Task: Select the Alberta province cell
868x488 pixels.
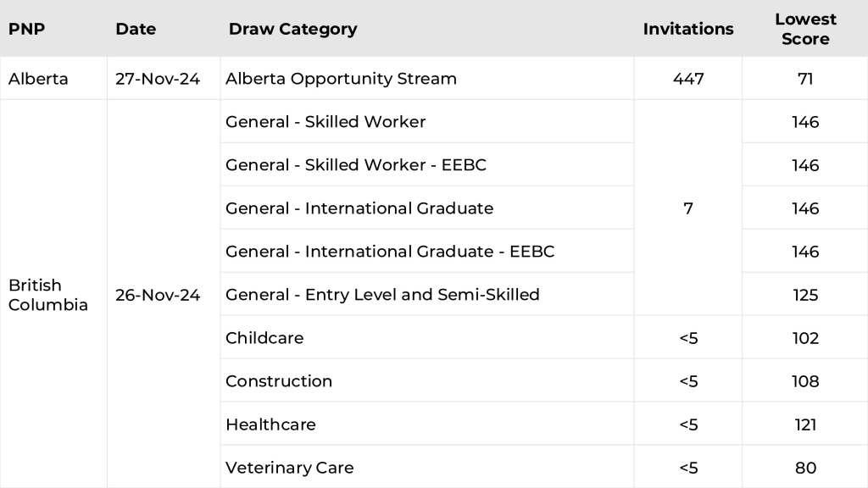Action: (38, 79)
